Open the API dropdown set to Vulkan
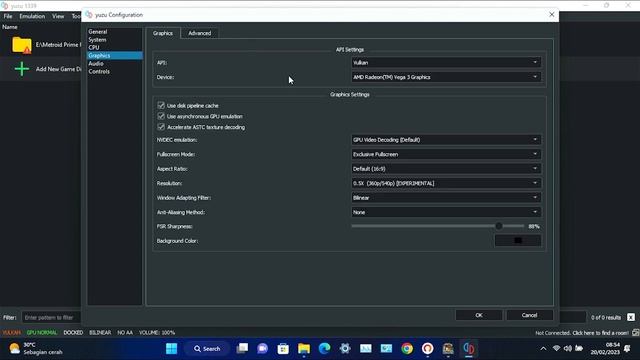This screenshot has height=360, width=640. (x=446, y=62)
